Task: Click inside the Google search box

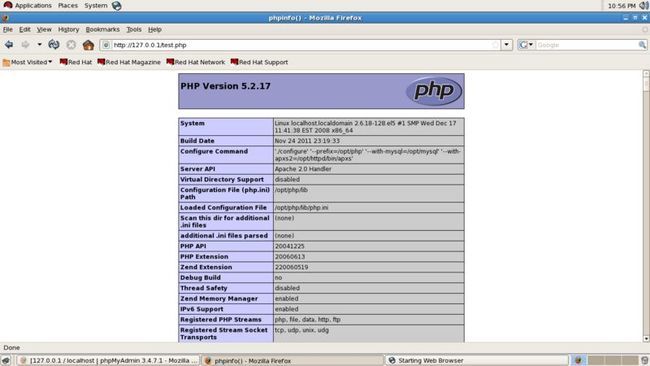Action: click(587, 45)
